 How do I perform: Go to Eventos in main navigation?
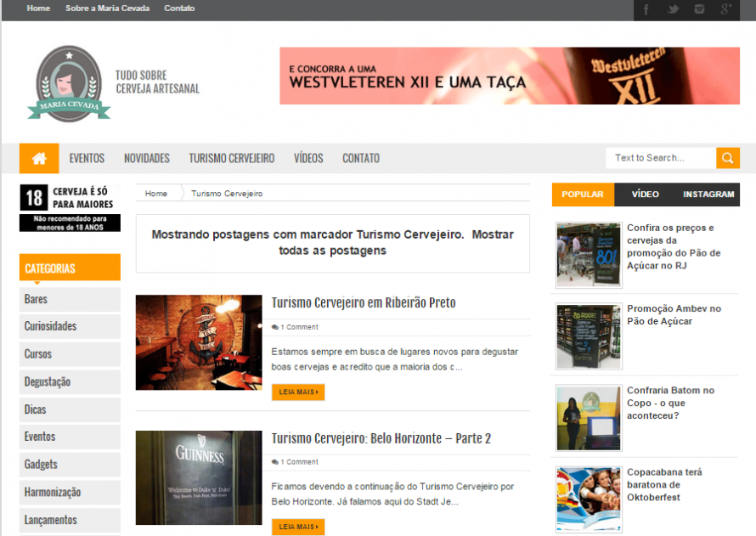[87, 158]
